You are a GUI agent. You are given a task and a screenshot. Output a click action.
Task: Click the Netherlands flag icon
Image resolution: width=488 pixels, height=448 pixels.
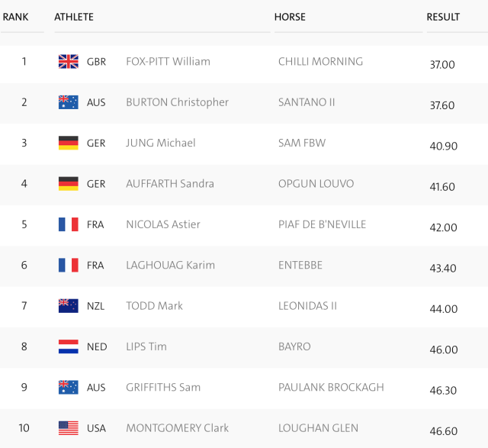coord(69,346)
